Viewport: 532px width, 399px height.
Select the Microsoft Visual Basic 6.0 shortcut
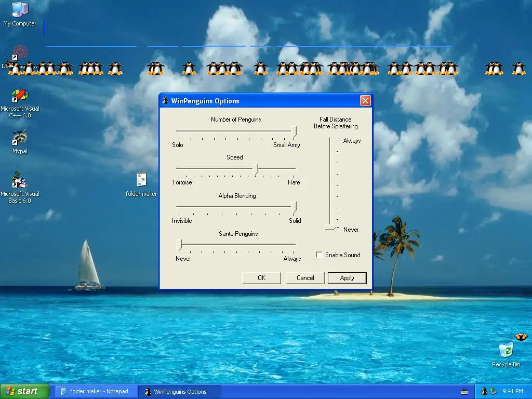click(20, 188)
